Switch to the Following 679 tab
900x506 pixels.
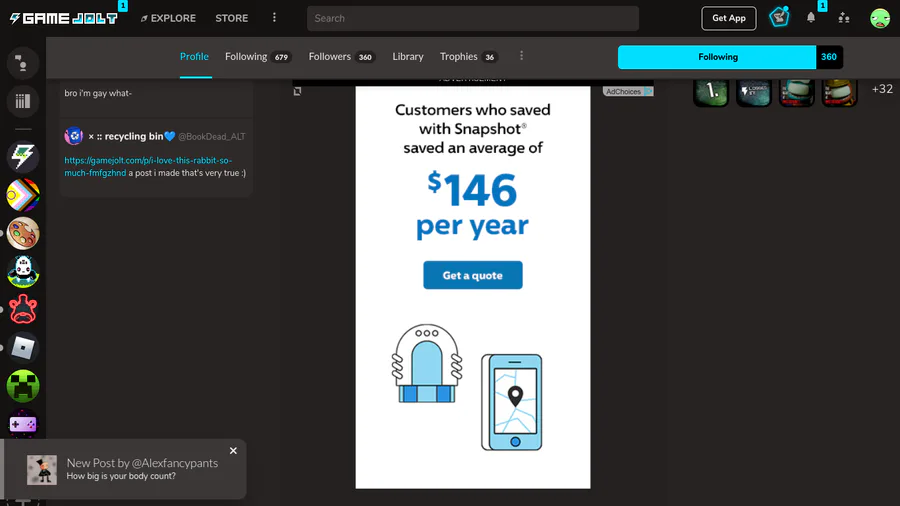[258, 57]
